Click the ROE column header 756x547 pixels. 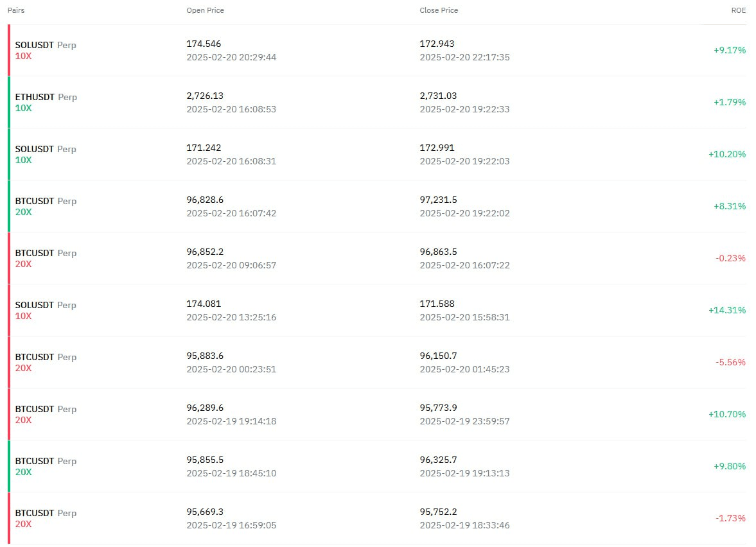pos(738,10)
